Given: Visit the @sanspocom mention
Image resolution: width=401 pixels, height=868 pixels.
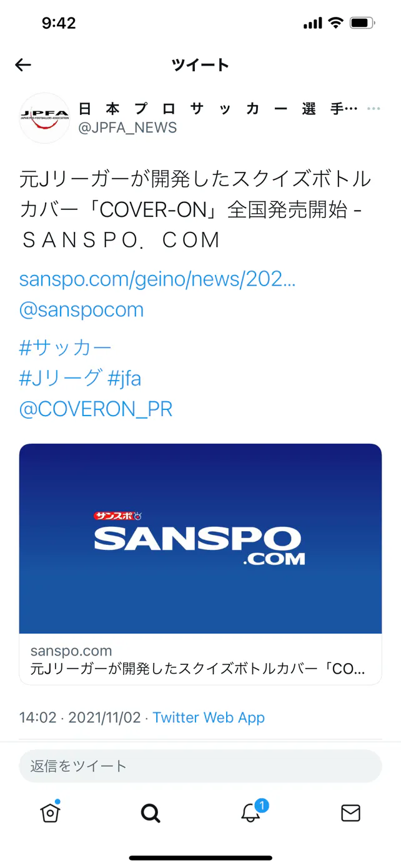Looking at the screenshot, I should [x=81, y=309].
